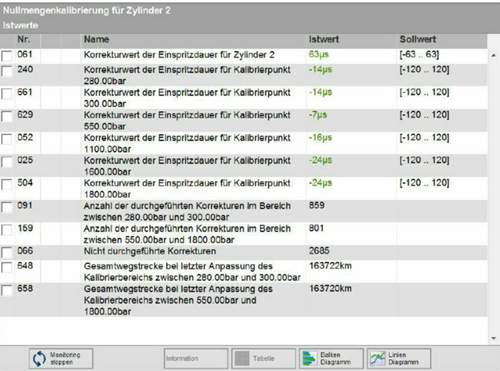500x371 pixels.
Task: Click the scrollbar down arrow
Action: pyautogui.click(x=494, y=339)
